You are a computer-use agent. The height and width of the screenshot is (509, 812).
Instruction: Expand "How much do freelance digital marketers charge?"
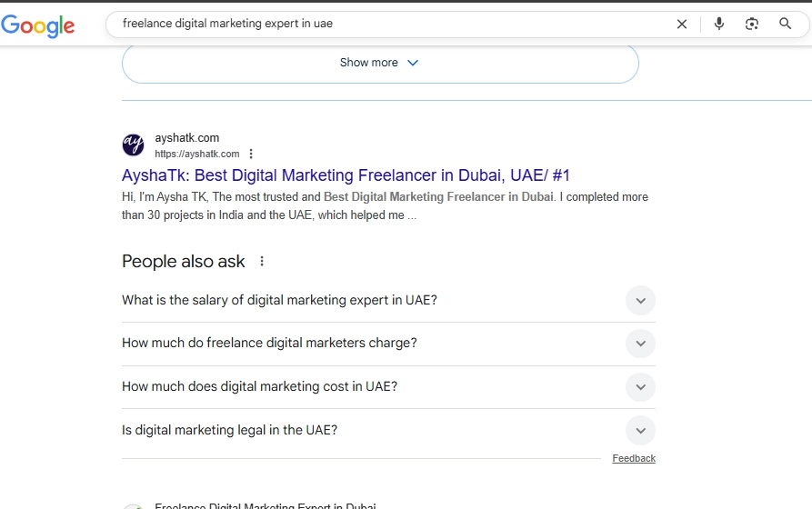pos(388,344)
